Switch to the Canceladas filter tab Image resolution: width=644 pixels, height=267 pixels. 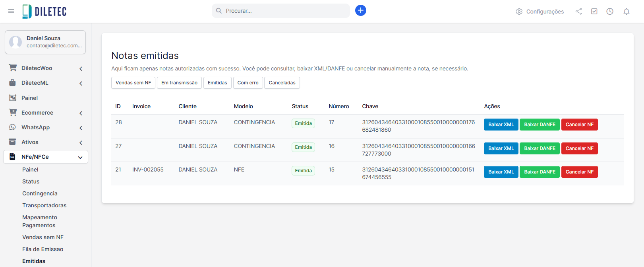coord(282,83)
